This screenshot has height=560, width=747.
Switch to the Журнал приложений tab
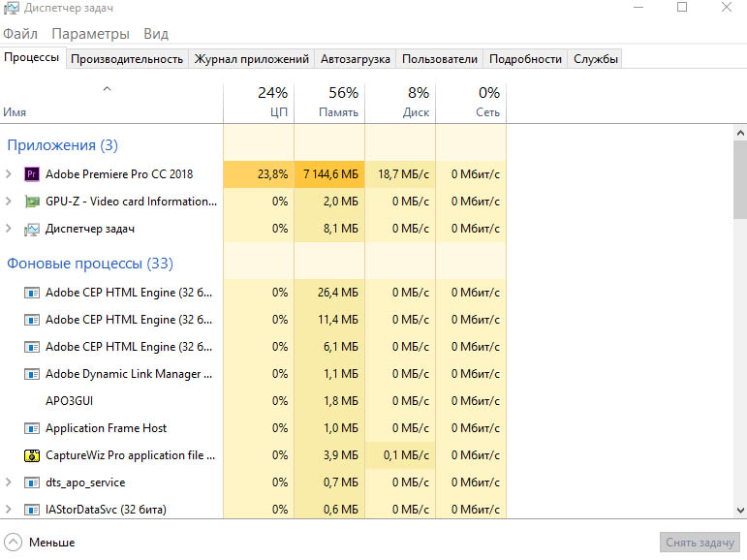[252, 59]
